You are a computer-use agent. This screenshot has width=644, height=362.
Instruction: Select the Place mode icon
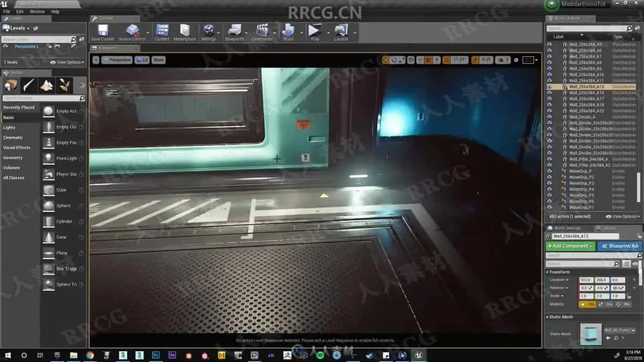pos(11,85)
